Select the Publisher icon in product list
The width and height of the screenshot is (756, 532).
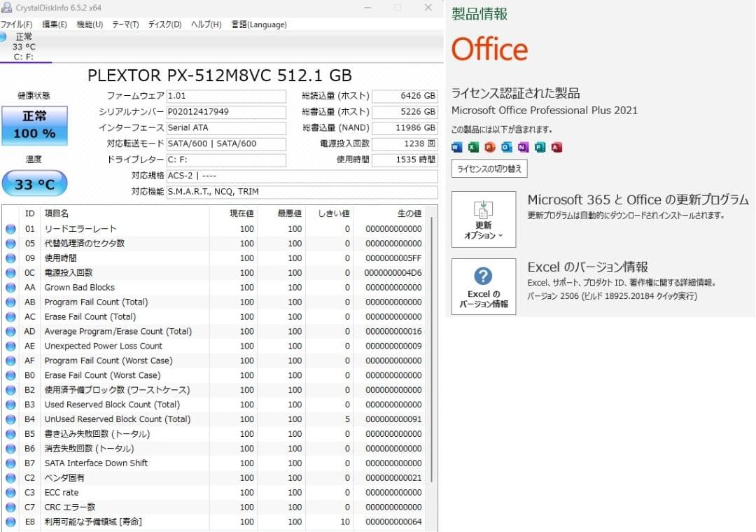coord(540,147)
